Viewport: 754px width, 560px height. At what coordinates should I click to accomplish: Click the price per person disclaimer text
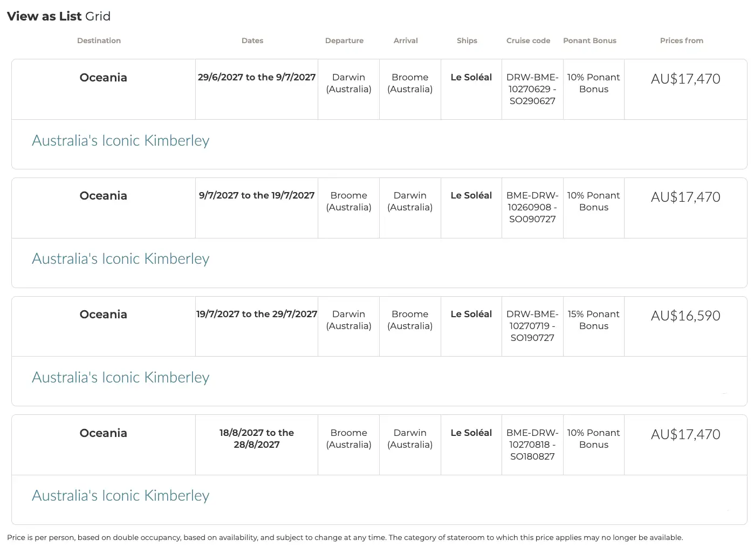click(x=345, y=537)
